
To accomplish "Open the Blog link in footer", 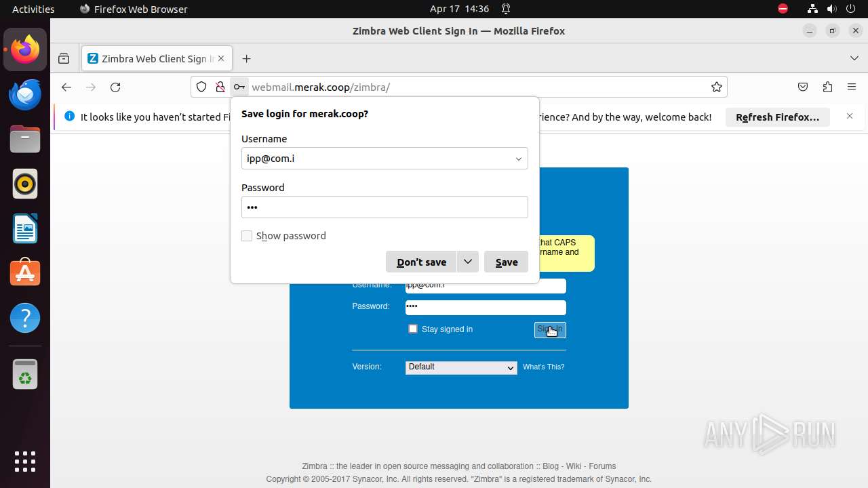I will (x=551, y=466).
